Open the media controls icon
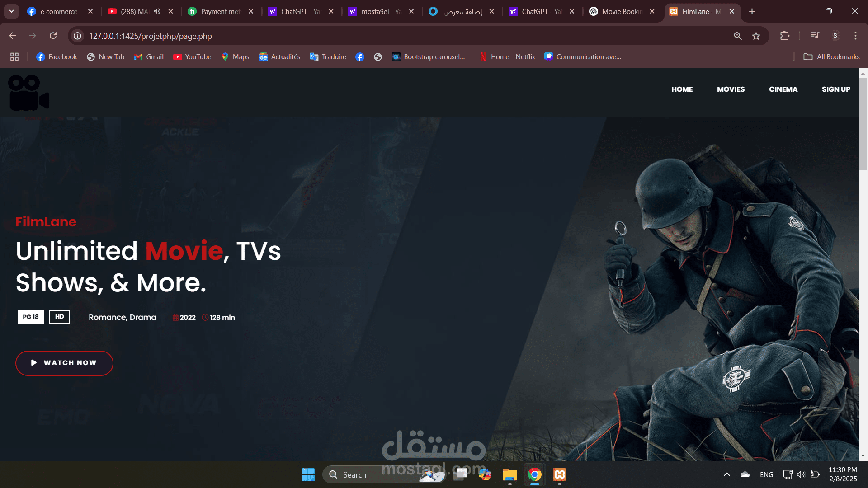Screen dimensions: 868x488 (x=815, y=36)
